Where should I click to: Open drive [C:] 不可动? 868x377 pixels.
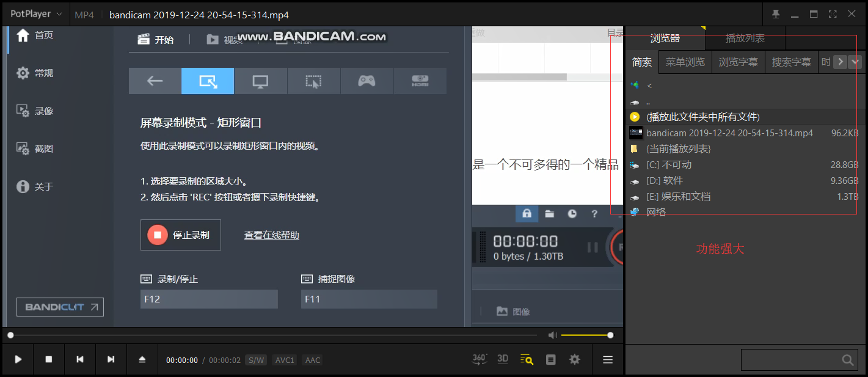coord(745,164)
